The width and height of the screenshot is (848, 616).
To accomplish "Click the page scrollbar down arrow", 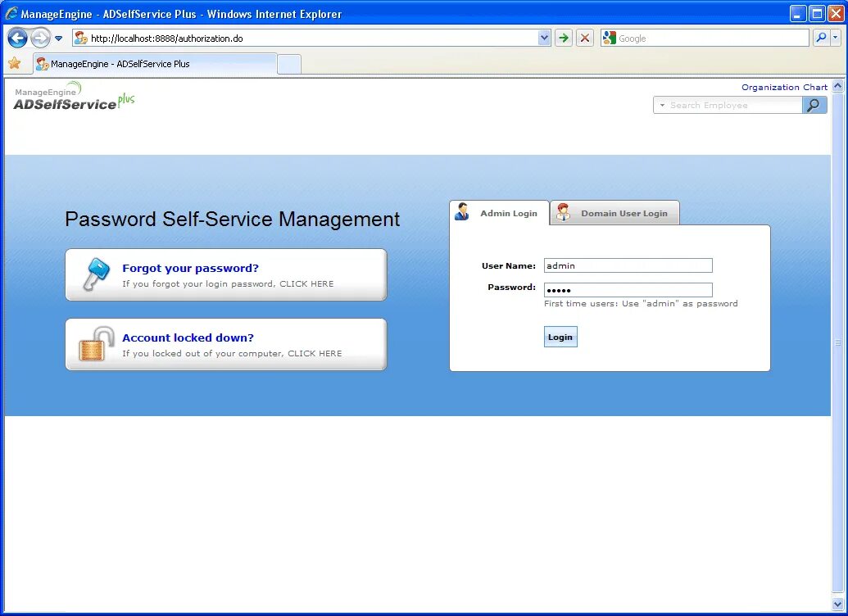I will click(837, 604).
